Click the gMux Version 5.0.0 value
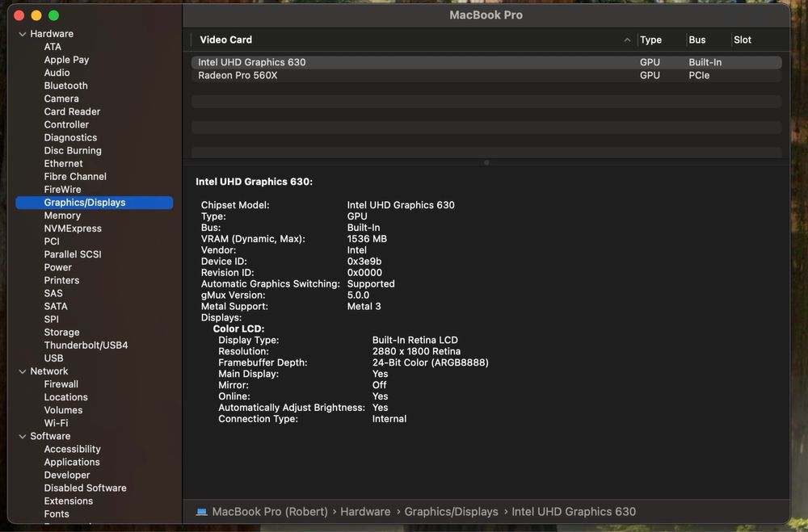The image size is (808, 532). 358,295
